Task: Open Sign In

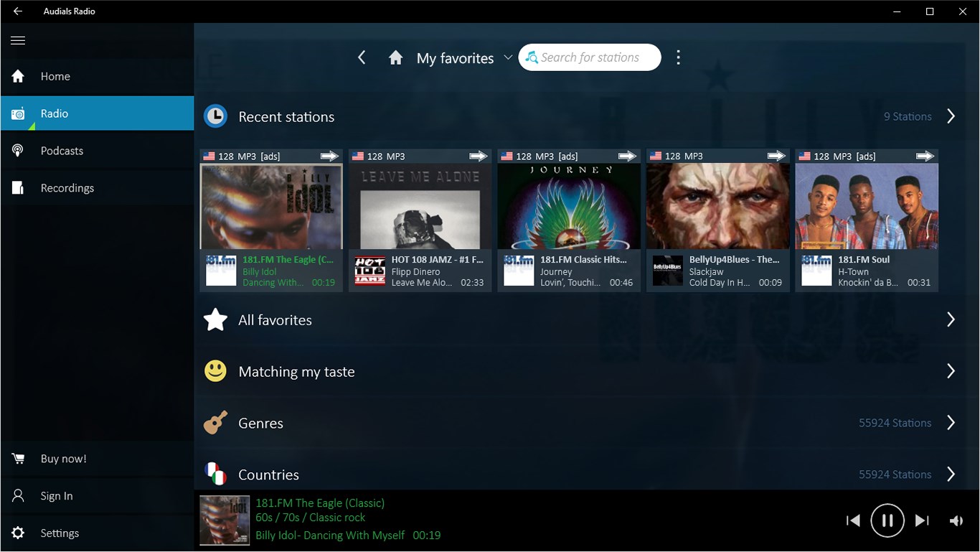Action: pyautogui.click(x=97, y=496)
